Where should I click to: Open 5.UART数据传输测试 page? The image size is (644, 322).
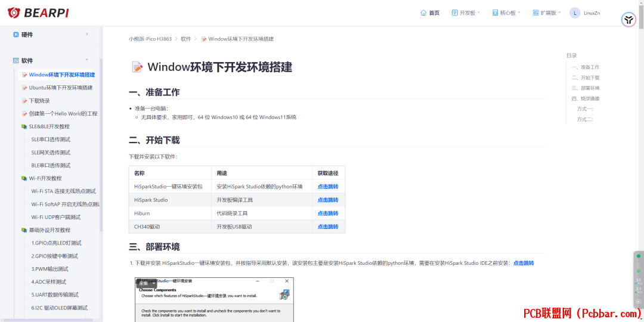pyautogui.click(x=55, y=295)
